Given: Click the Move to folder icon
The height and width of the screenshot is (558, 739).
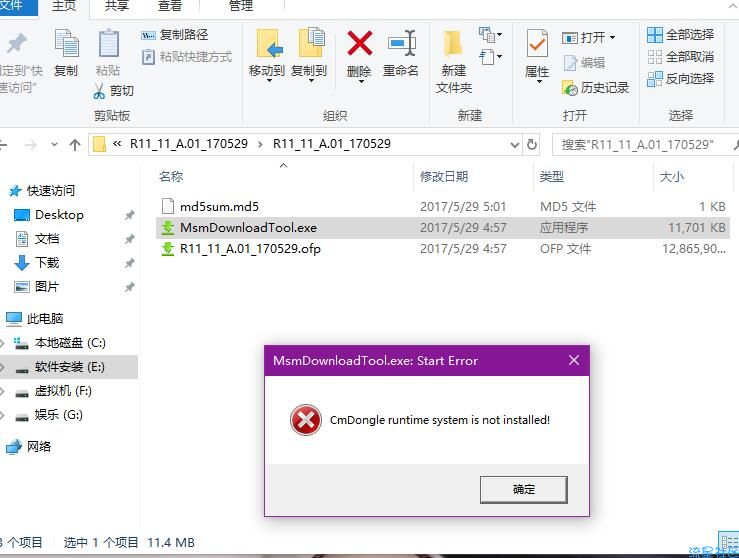Looking at the screenshot, I should (270, 43).
